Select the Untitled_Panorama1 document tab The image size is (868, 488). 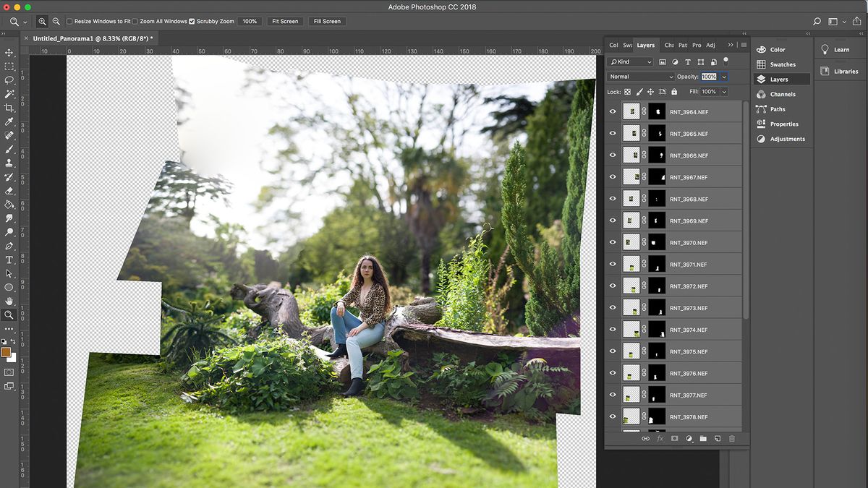point(94,37)
